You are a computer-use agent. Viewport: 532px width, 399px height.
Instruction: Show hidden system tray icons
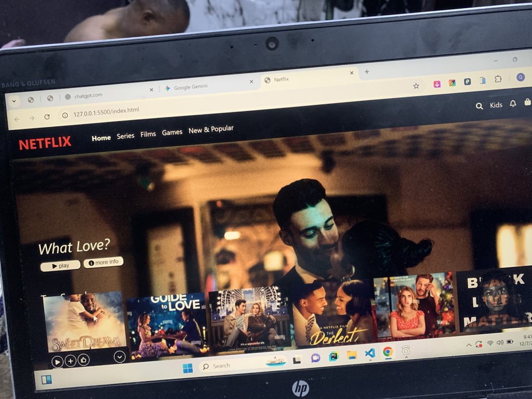(x=469, y=345)
